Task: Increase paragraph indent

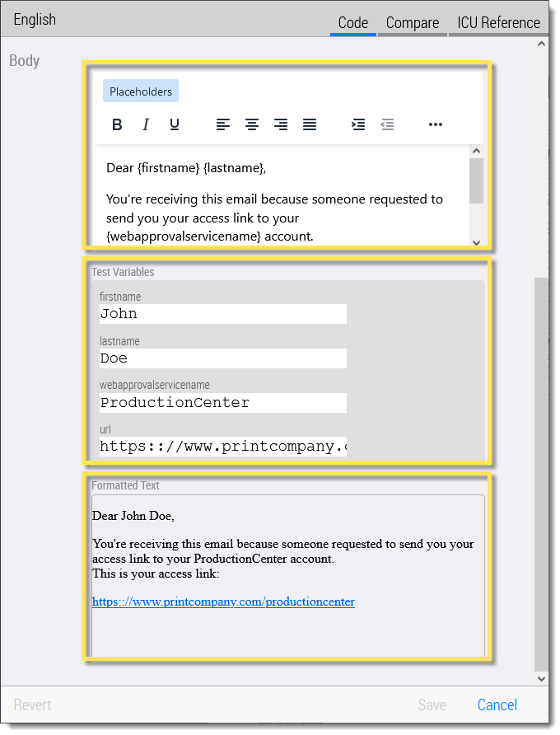Action: click(x=358, y=124)
